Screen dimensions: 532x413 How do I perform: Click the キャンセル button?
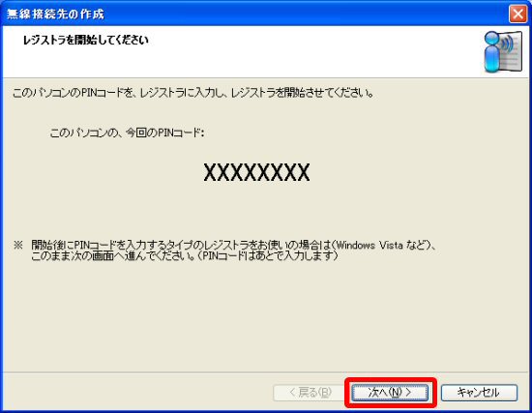coord(479,393)
